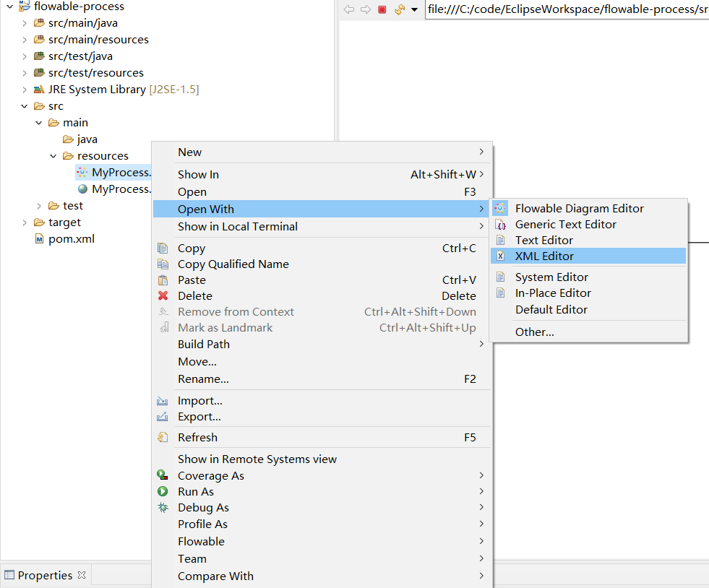Viewport: 709px width, 588px height.
Task: Click the back navigation arrow in the browser toolbar
Action: click(349, 9)
